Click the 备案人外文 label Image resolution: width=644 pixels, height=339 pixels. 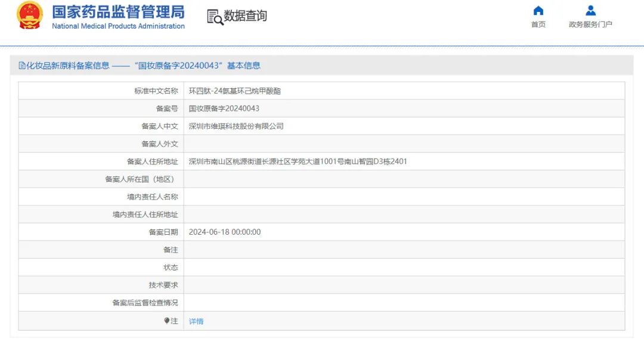160,144
